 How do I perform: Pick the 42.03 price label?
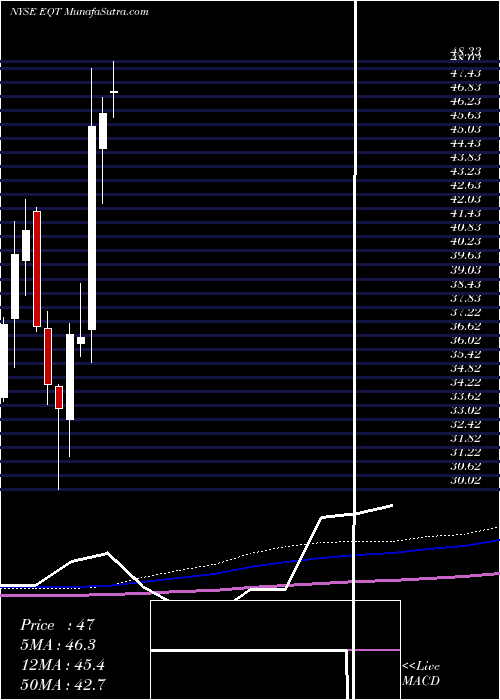coord(464,199)
